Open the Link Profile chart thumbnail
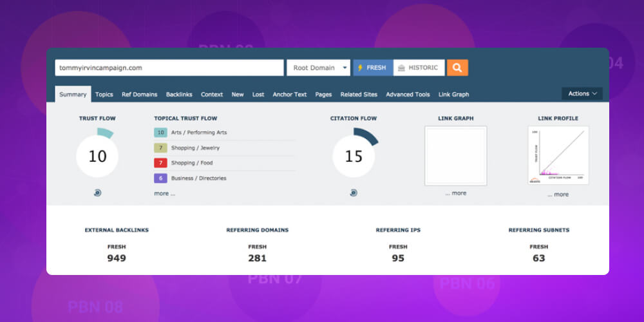Image resolution: width=644 pixels, height=322 pixels. click(x=558, y=155)
